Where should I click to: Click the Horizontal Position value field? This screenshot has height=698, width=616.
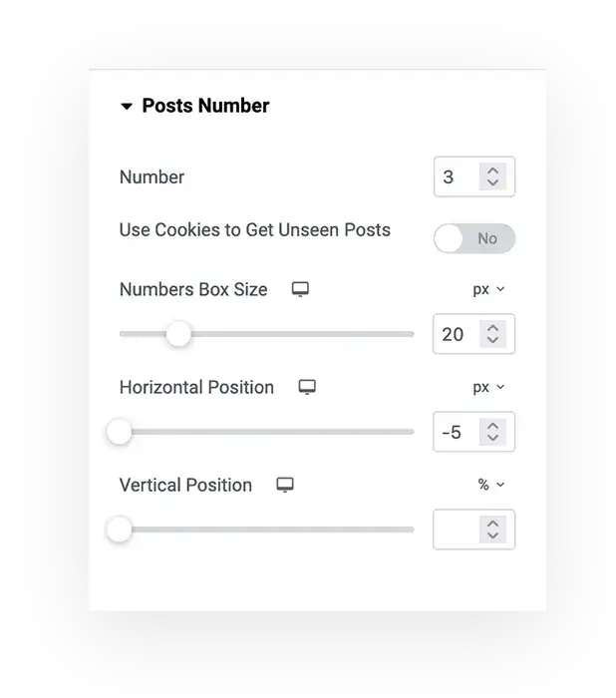coord(456,432)
